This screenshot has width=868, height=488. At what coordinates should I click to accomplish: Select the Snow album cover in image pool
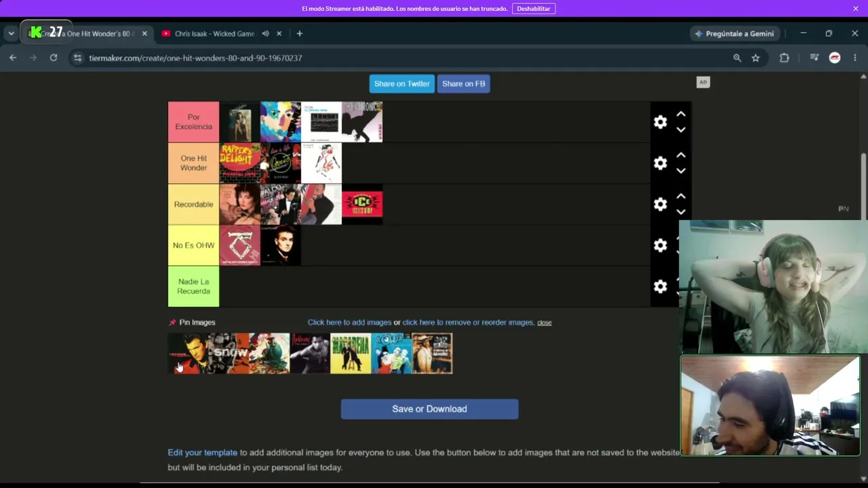[229, 353]
